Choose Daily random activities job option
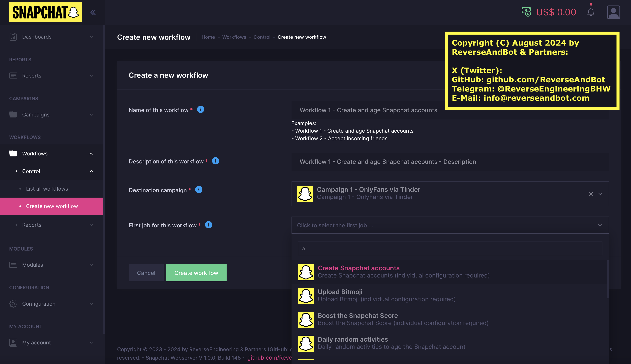The width and height of the screenshot is (631, 364). (x=449, y=343)
